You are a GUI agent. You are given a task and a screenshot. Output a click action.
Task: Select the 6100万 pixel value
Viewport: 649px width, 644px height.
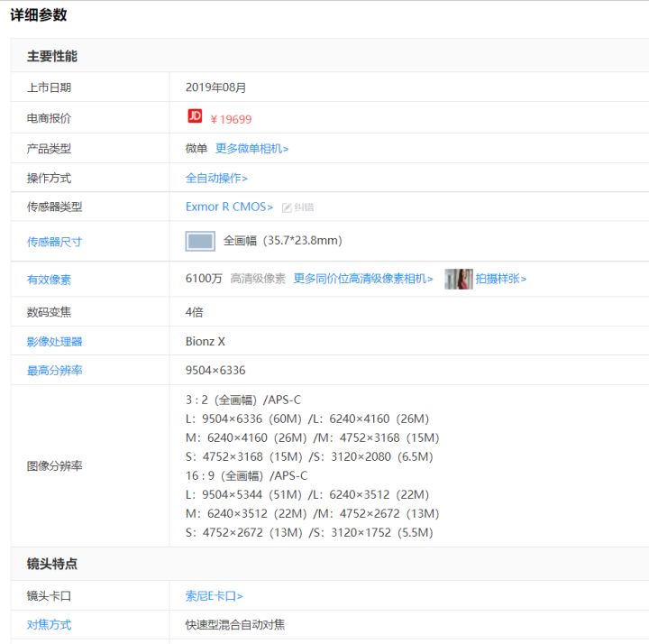click(204, 279)
